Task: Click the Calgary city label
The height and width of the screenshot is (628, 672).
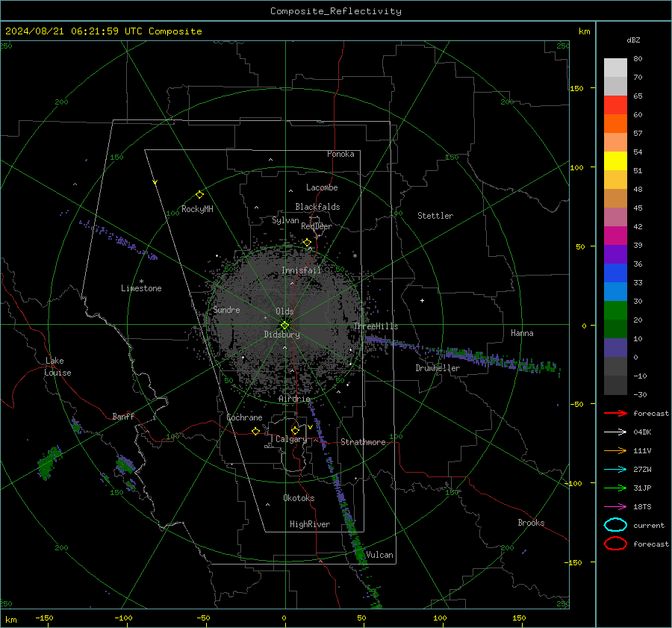Action: pyautogui.click(x=291, y=439)
